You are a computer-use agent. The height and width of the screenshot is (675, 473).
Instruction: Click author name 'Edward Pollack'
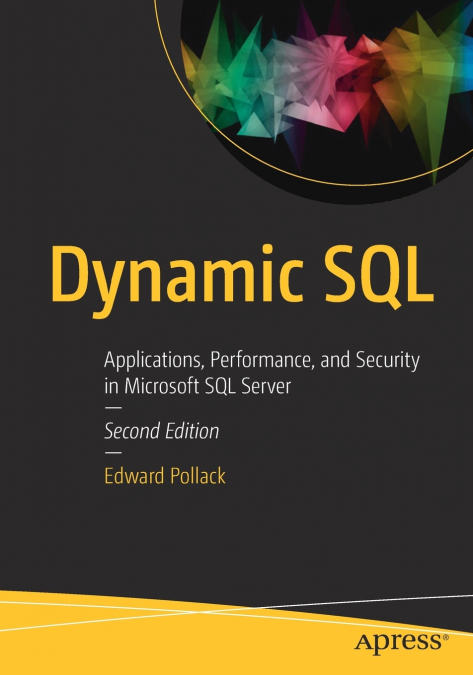click(x=165, y=476)
